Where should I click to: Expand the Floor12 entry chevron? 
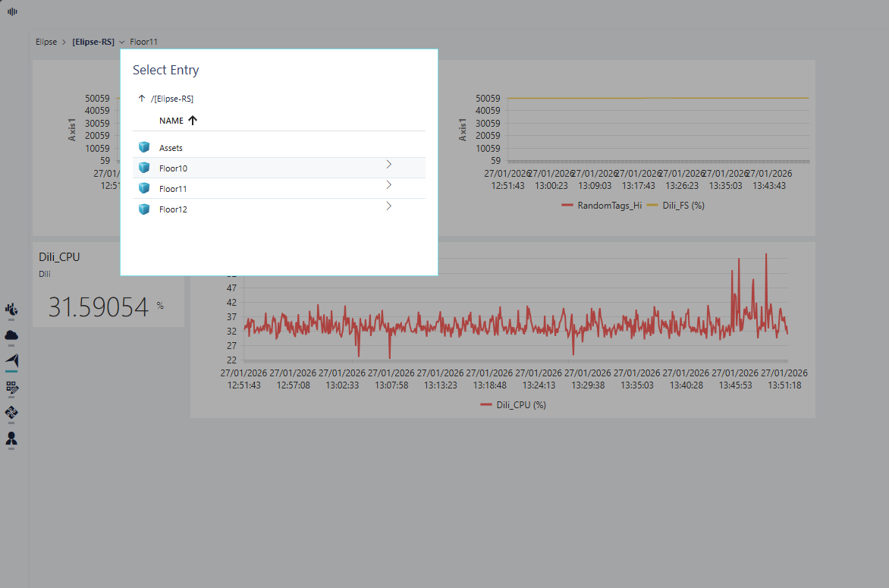tap(388, 206)
